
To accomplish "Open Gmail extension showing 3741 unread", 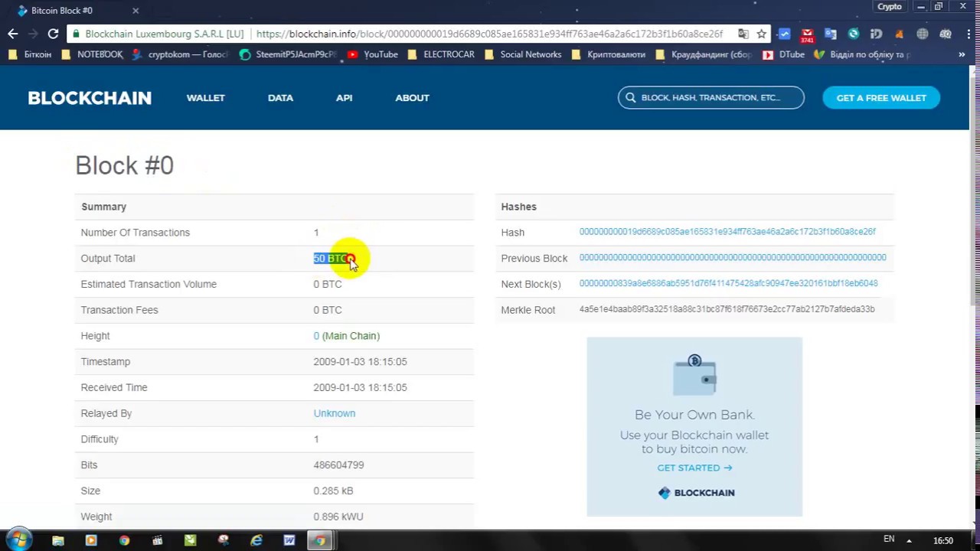I will pyautogui.click(x=807, y=34).
